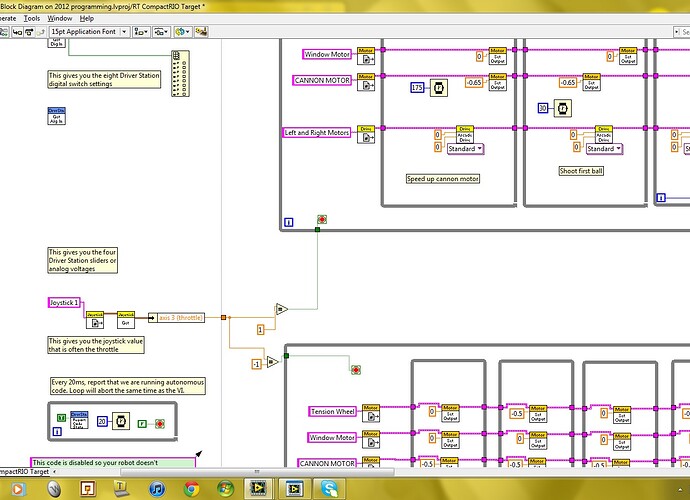
Task: Click the Clean Up Diagram toolbar icon
Action: tap(201, 32)
